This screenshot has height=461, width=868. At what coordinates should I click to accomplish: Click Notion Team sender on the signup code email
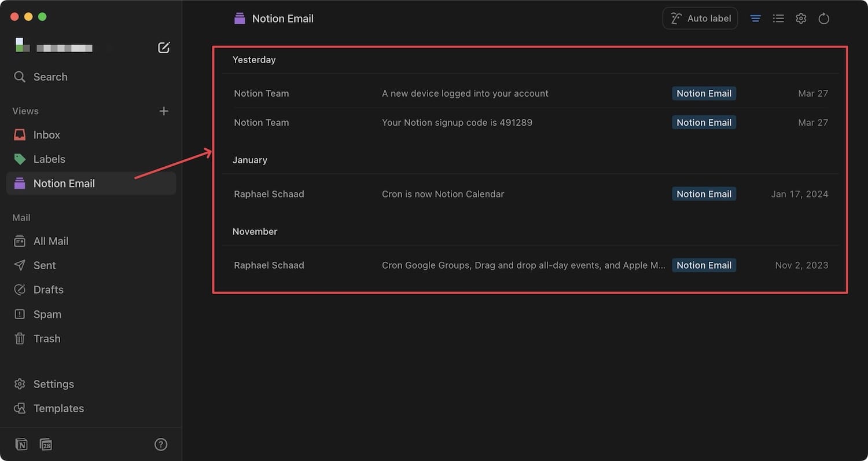[261, 122]
